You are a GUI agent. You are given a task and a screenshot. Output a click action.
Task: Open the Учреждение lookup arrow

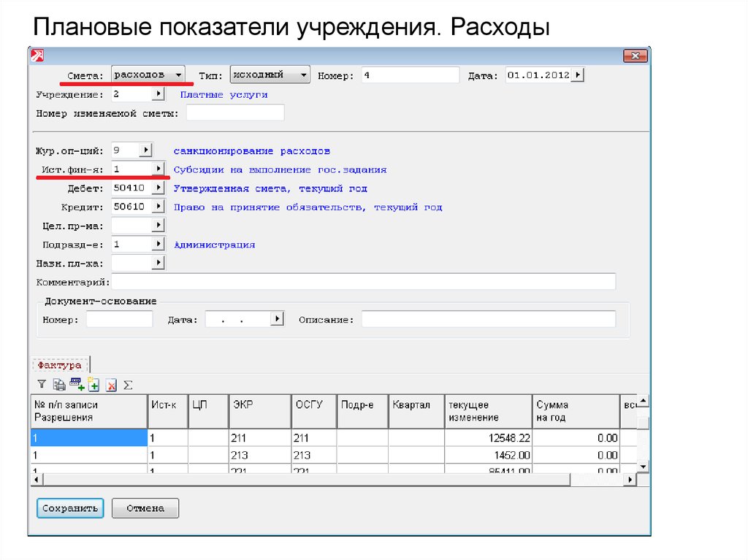coord(157,94)
